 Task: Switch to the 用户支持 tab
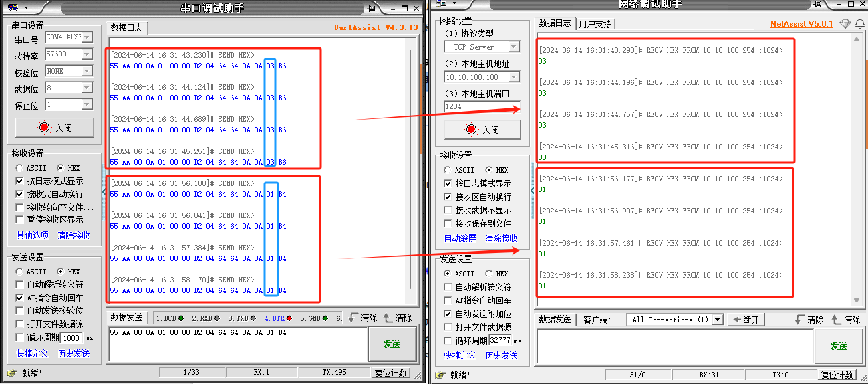coord(595,24)
